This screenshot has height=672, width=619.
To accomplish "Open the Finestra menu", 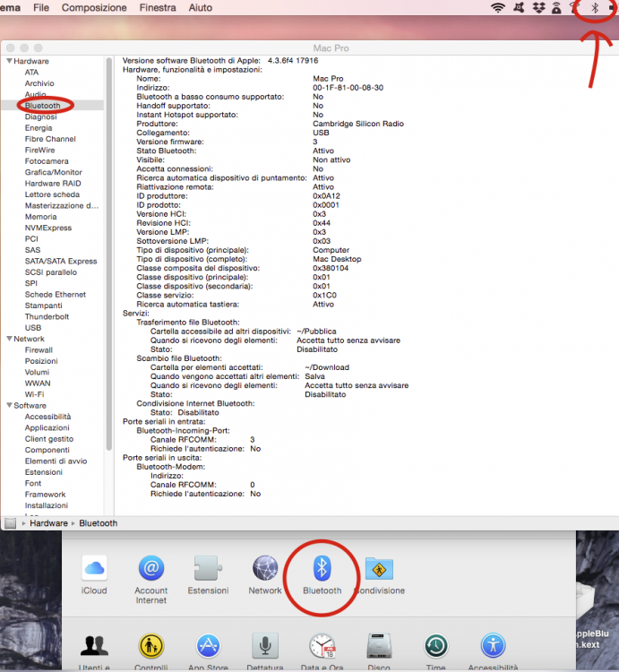I will 158,8.
